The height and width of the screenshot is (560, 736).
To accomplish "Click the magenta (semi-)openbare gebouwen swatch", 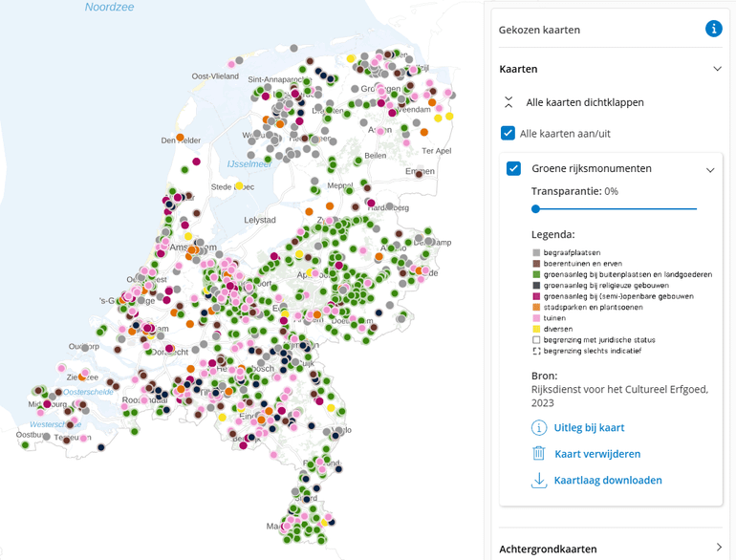I will tap(536, 296).
